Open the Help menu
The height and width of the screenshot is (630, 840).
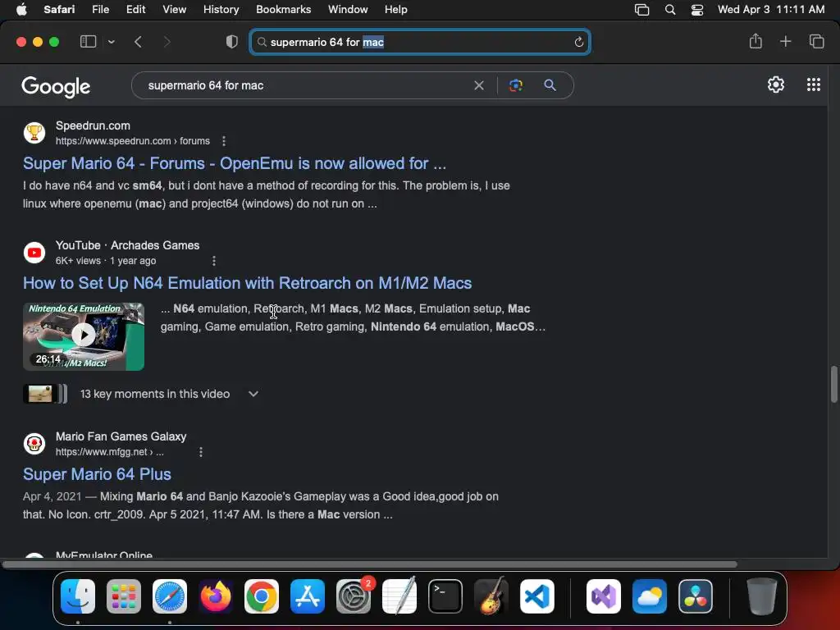[x=396, y=10]
